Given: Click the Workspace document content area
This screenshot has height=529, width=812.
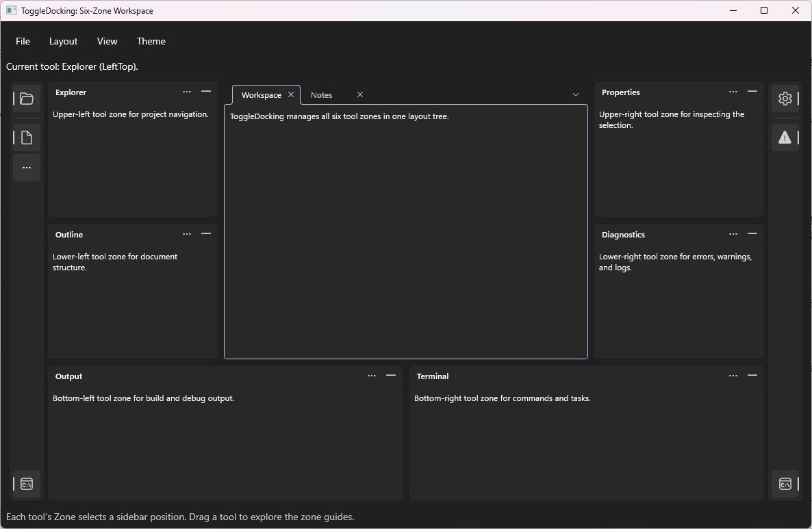Looking at the screenshot, I should (x=406, y=231).
